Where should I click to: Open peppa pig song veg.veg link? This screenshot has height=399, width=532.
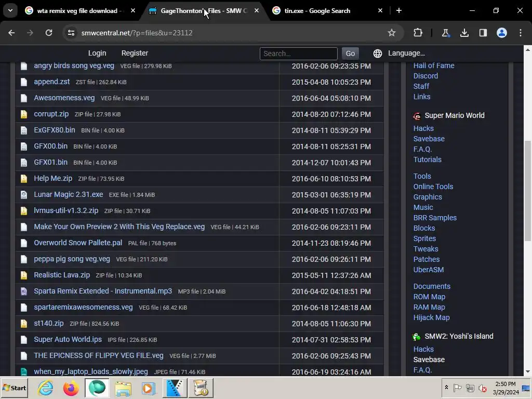tap(72, 259)
